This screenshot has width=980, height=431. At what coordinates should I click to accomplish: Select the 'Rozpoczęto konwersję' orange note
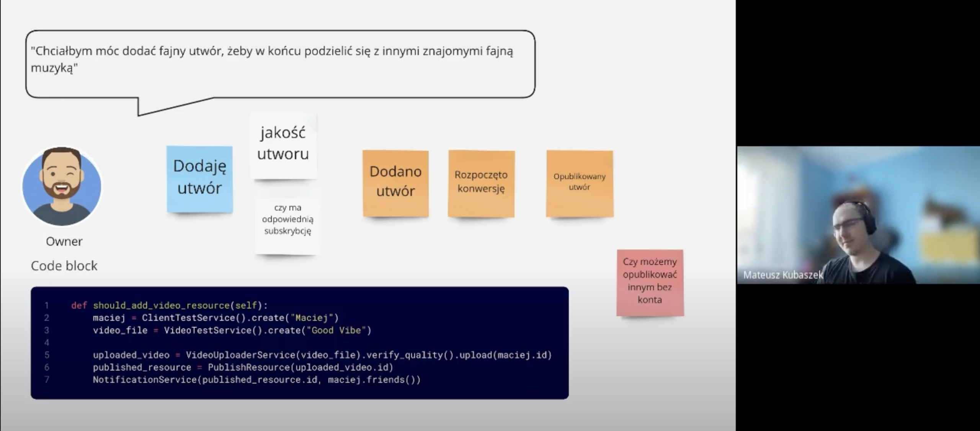coord(481,182)
